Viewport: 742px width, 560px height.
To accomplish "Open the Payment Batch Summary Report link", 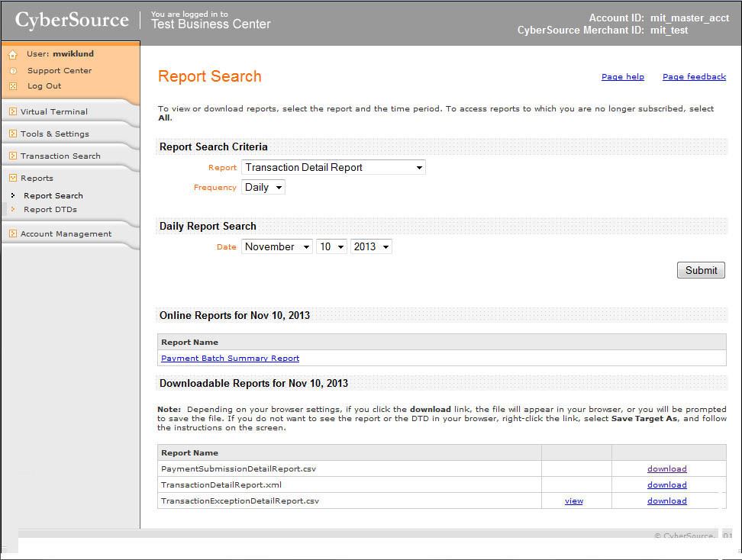I will point(230,359).
